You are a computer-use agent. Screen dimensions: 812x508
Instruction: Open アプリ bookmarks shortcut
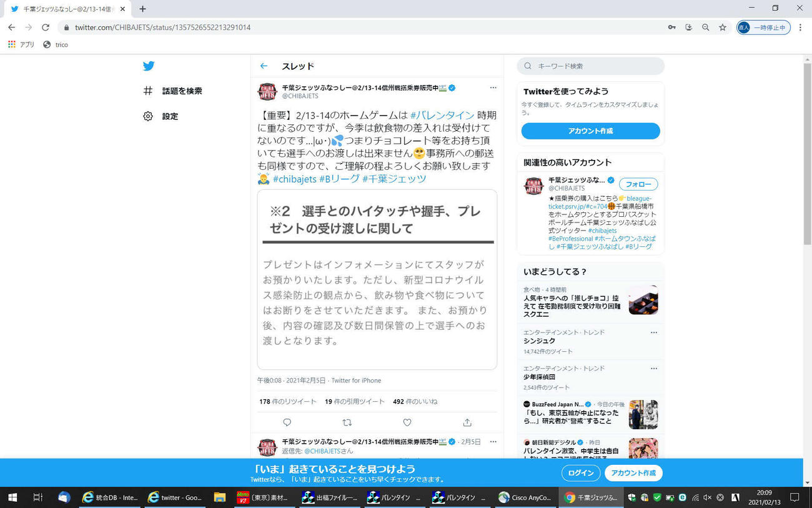coord(21,44)
